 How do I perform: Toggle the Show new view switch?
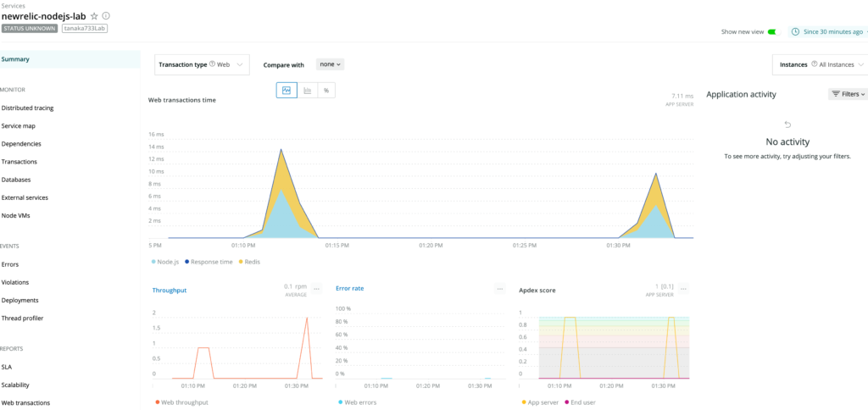(774, 31)
